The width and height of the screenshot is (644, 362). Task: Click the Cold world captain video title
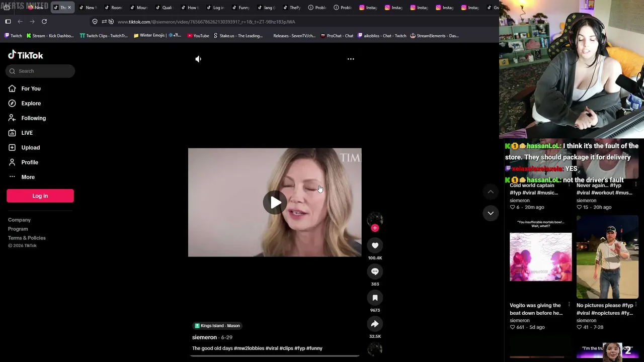[534, 189]
